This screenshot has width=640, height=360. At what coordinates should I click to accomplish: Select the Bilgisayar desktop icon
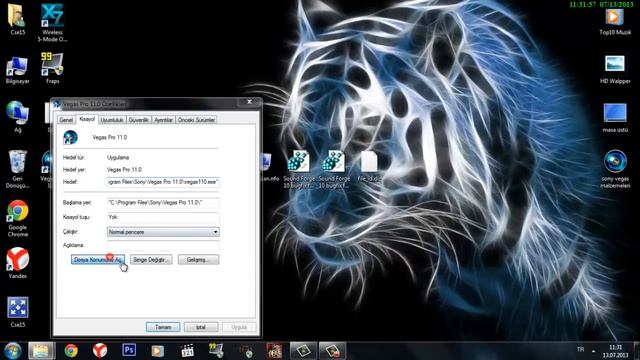(17, 70)
